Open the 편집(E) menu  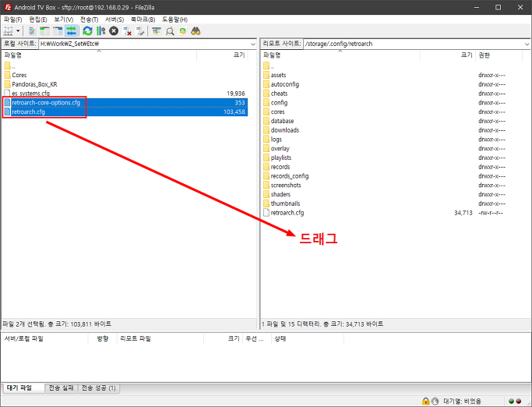click(x=38, y=19)
